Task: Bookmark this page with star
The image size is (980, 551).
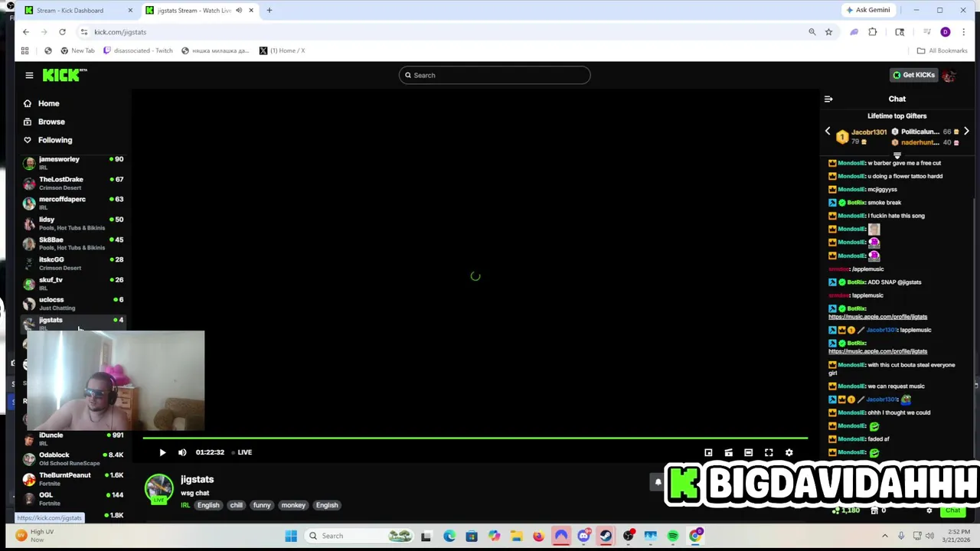Action: (828, 32)
